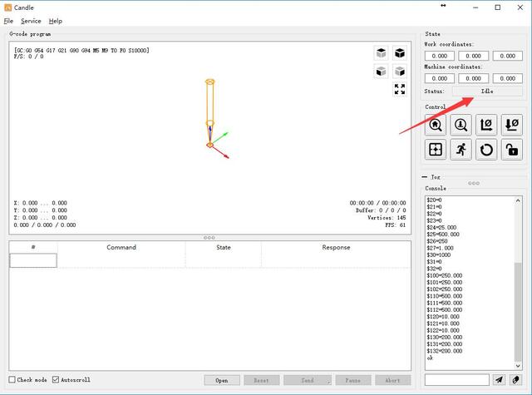532x395 pixels.
Task: Close the Candle window
Action: [x=520, y=7]
